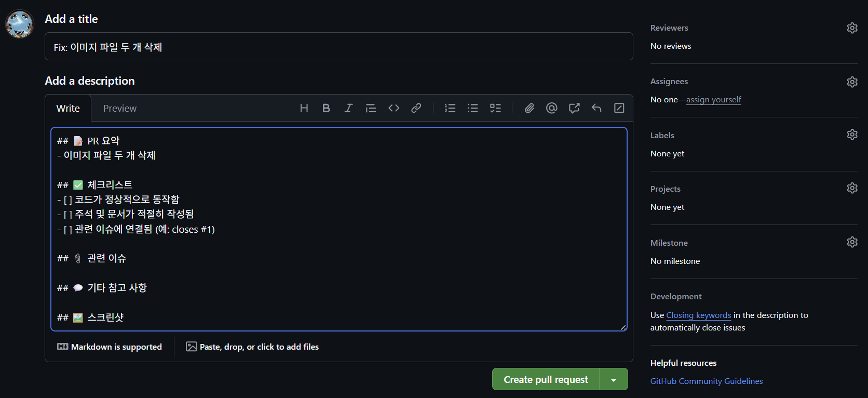
Task: Click 'No milestone' text
Action: coord(675,261)
